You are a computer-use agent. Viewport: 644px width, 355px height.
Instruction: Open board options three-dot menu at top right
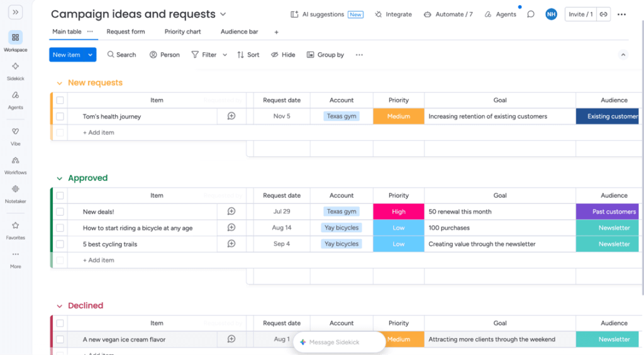(622, 14)
